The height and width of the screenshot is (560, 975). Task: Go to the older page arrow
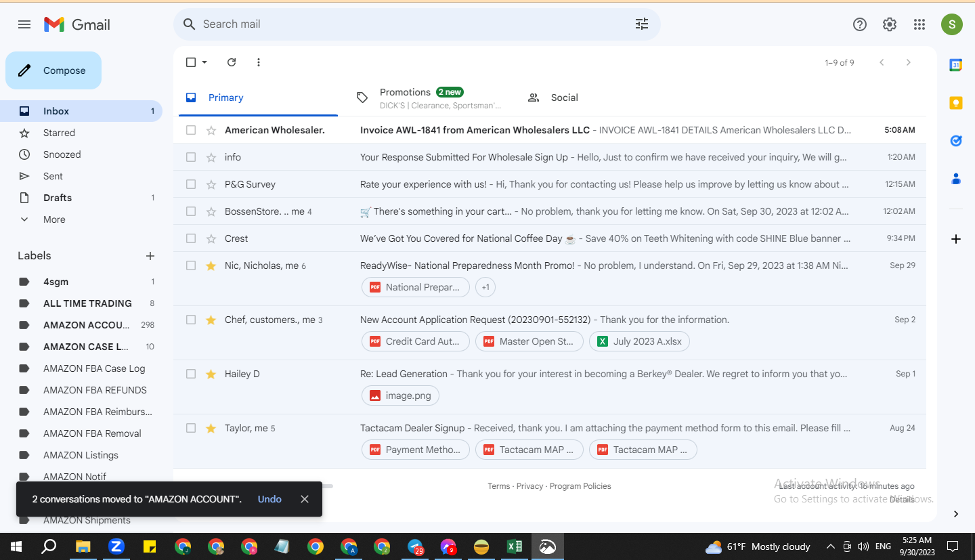tap(909, 62)
